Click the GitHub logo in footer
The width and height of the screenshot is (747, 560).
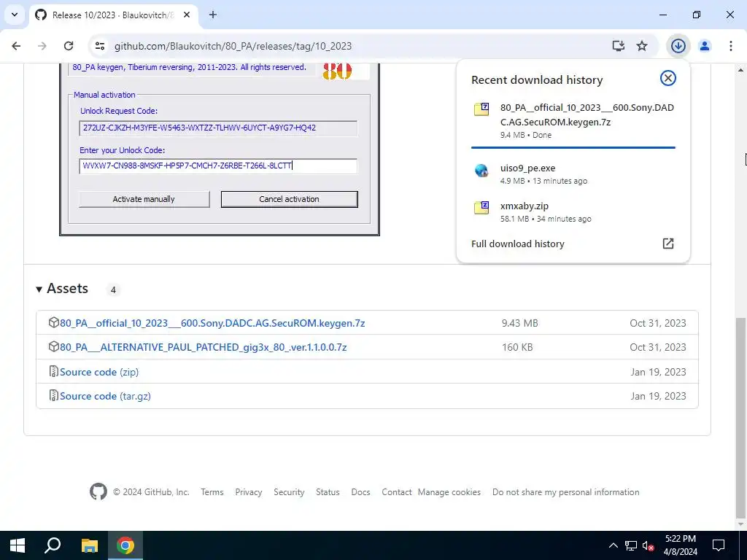coord(98,491)
